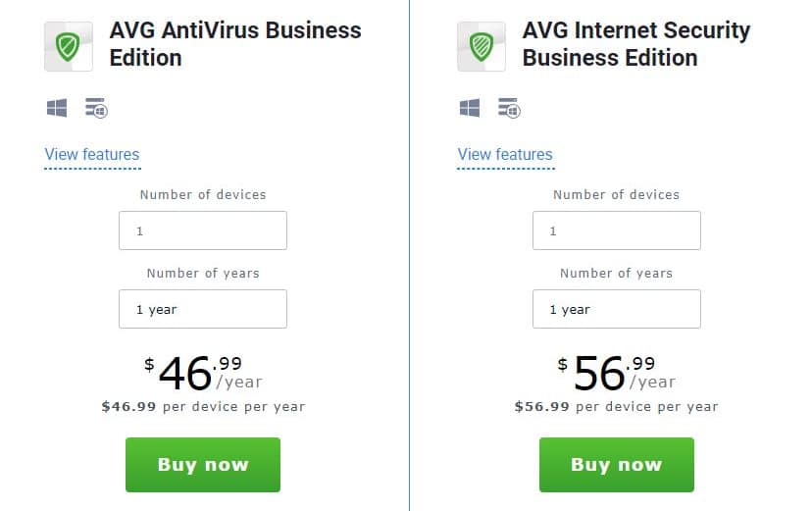
Task: Expand number of years dropdown for AntiVirus
Action: tap(203, 309)
